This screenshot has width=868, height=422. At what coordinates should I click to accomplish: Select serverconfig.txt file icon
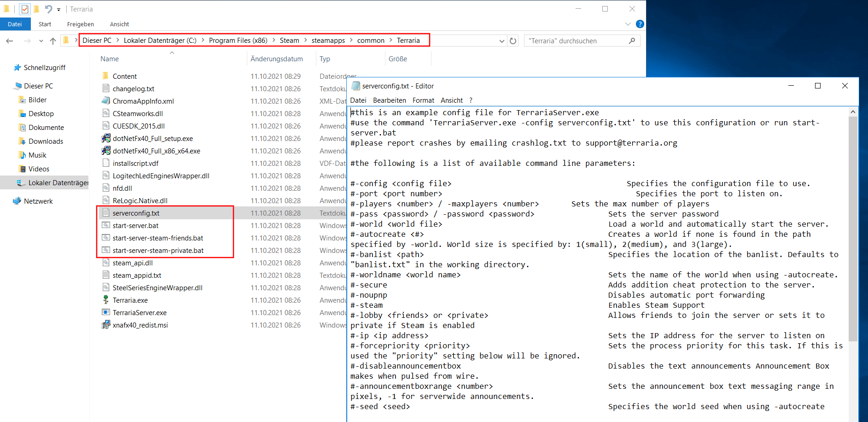click(x=106, y=213)
